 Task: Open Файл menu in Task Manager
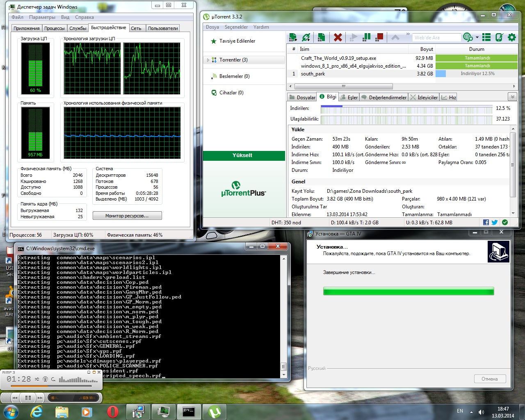pos(18,17)
